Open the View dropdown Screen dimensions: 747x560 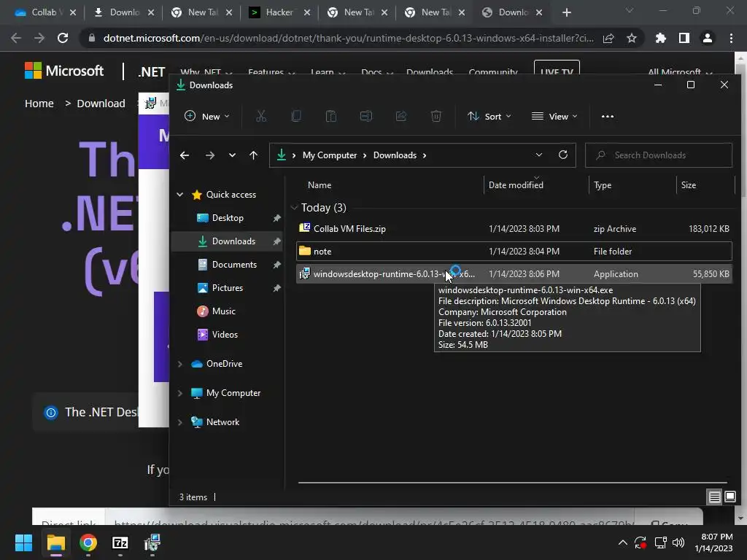tap(554, 116)
